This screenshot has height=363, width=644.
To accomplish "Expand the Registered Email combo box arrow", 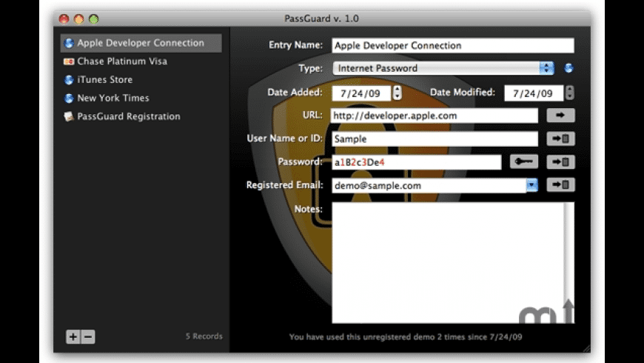I will [x=532, y=185].
